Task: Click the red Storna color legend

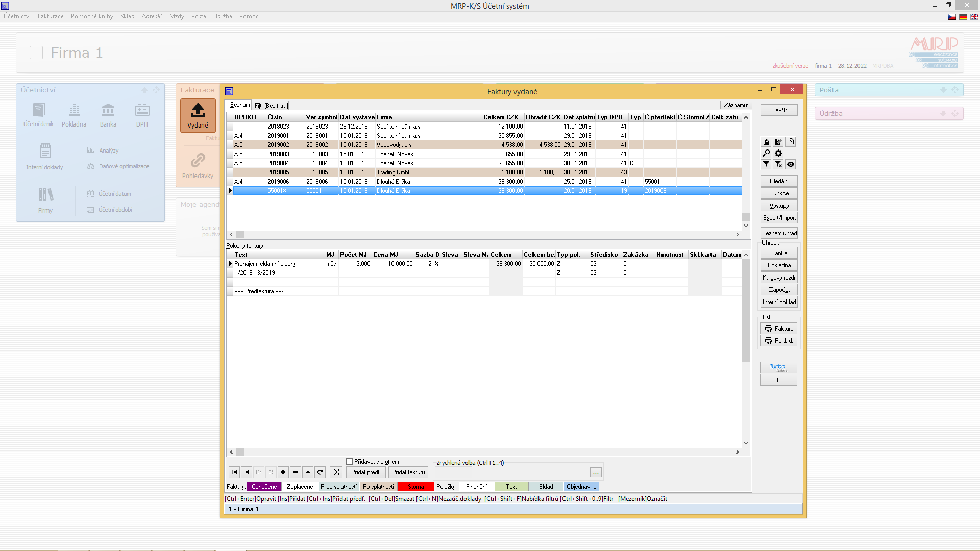Action: (x=415, y=487)
